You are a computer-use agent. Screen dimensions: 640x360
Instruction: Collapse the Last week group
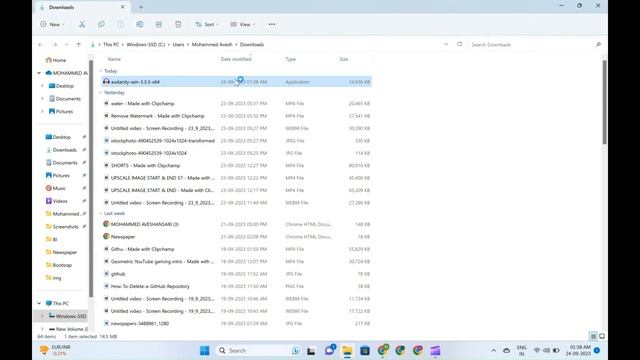click(101, 213)
